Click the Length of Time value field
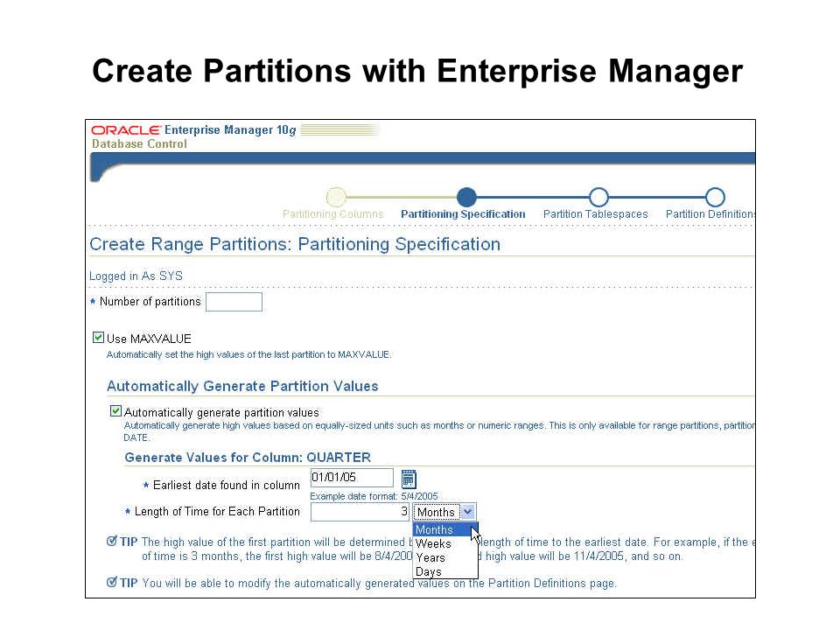Screen dimensions: 840x630 click(360, 512)
